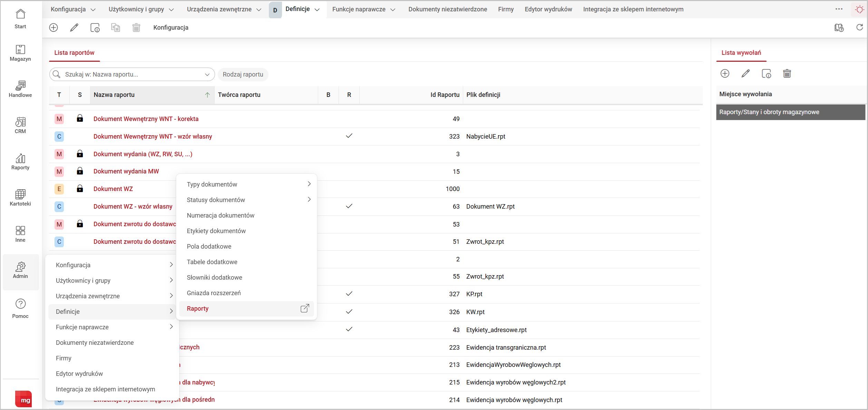Click the Rodzaj raportu filter button
Viewport: 868px width, 410px height.
243,74
